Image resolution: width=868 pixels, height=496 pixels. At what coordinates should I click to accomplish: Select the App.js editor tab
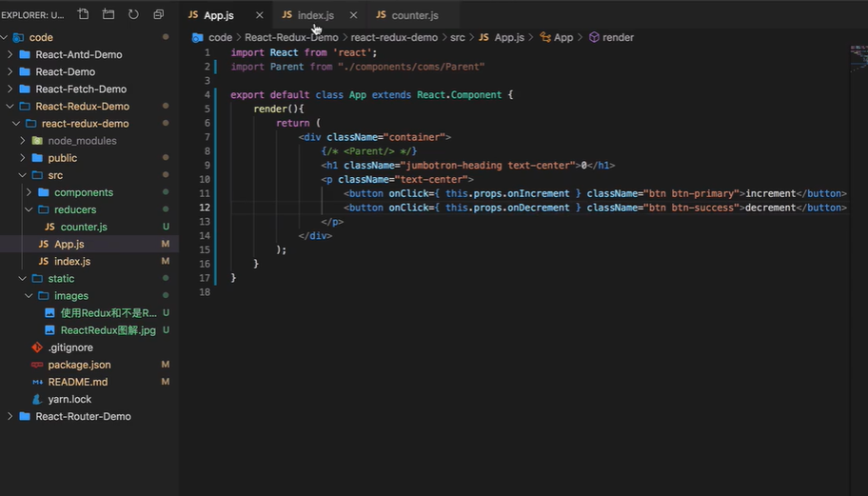219,15
